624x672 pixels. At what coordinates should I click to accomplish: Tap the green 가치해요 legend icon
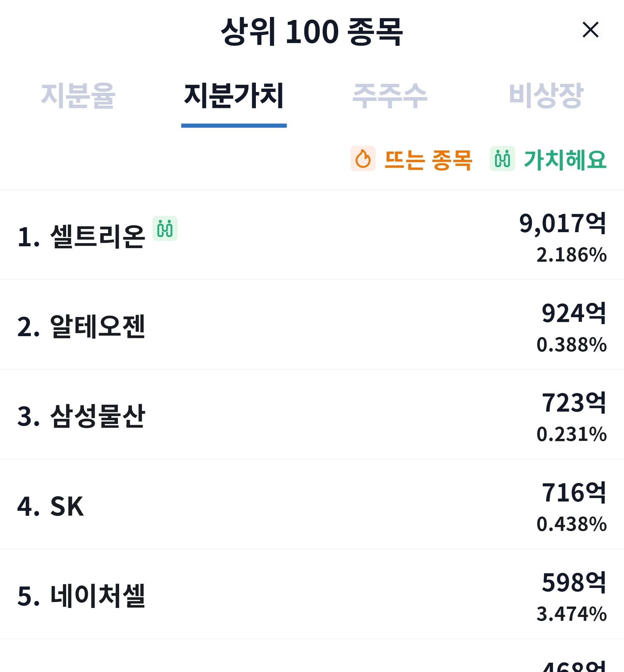(x=502, y=158)
